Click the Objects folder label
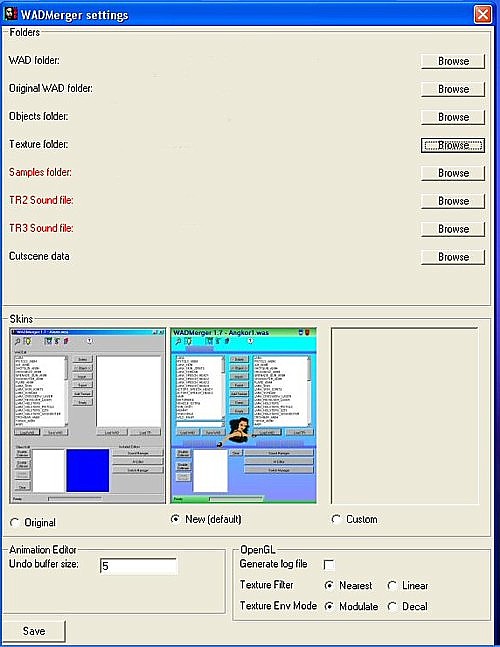 [x=39, y=116]
